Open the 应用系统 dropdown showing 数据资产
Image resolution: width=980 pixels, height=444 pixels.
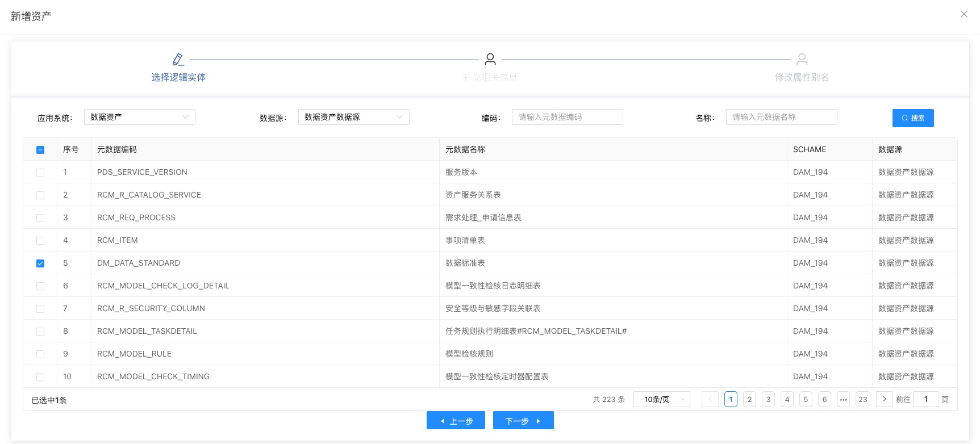(x=140, y=117)
